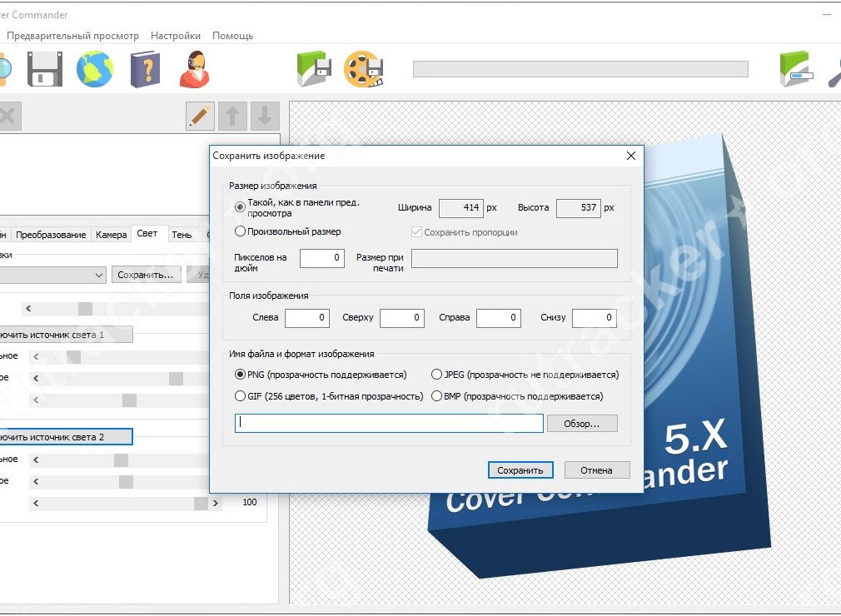The height and width of the screenshot is (616, 841).
Task: Click the Ширина width field
Action: [x=460, y=207]
